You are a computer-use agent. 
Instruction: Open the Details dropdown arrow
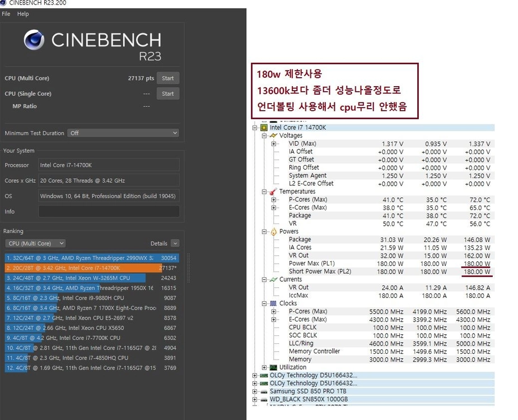(x=175, y=244)
